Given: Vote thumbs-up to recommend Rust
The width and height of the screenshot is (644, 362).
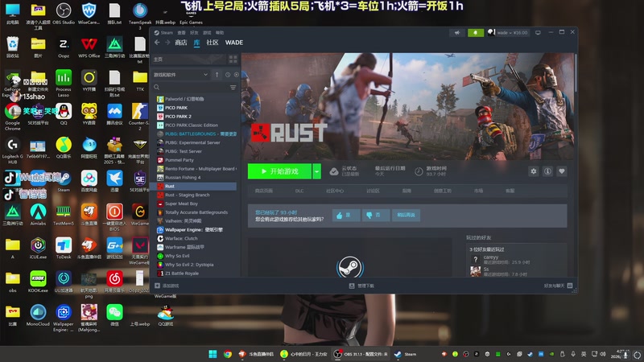Looking at the screenshot, I should pos(346,215).
